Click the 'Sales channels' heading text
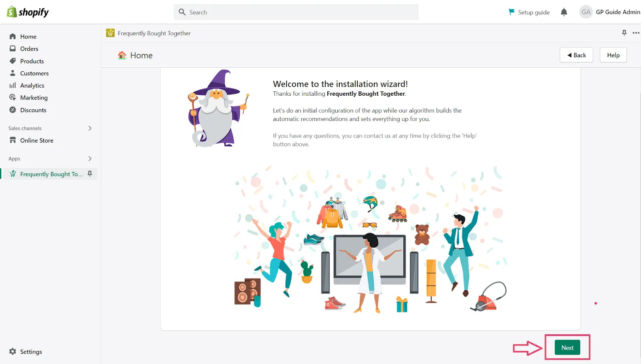The width and height of the screenshot is (641, 364). pos(25,128)
